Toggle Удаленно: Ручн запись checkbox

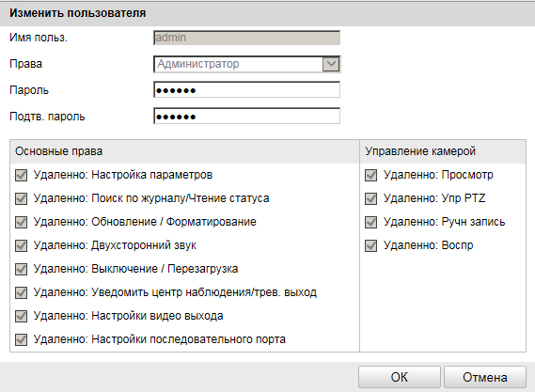click(x=370, y=223)
